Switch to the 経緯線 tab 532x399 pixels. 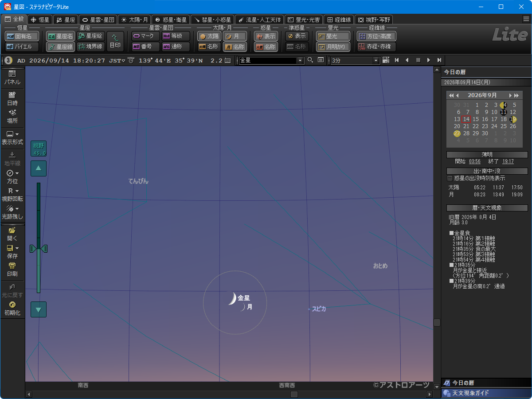tap(339, 20)
